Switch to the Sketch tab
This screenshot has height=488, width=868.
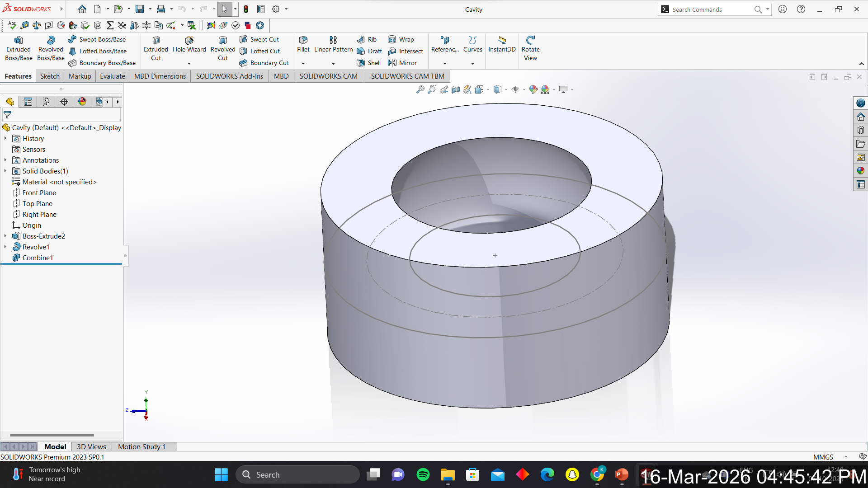pos(50,76)
